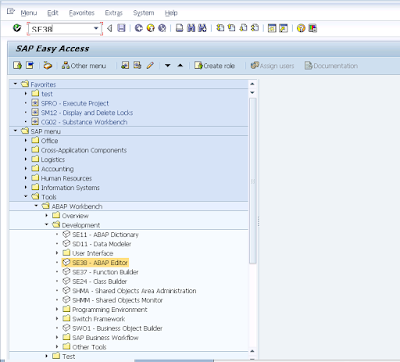This screenshot has height=362, width=400.
Task: Expand the test folder under Favorites
Action: (26, 94)
